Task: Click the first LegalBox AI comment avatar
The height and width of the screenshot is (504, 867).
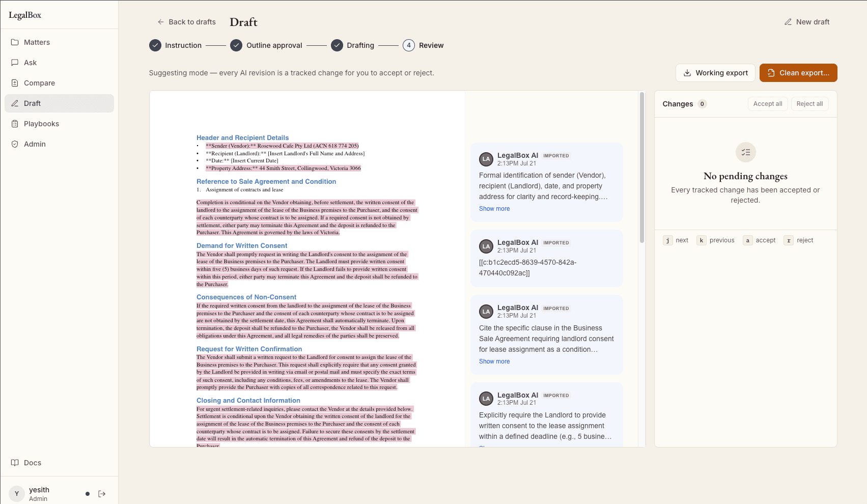Action: coord(486,159)
